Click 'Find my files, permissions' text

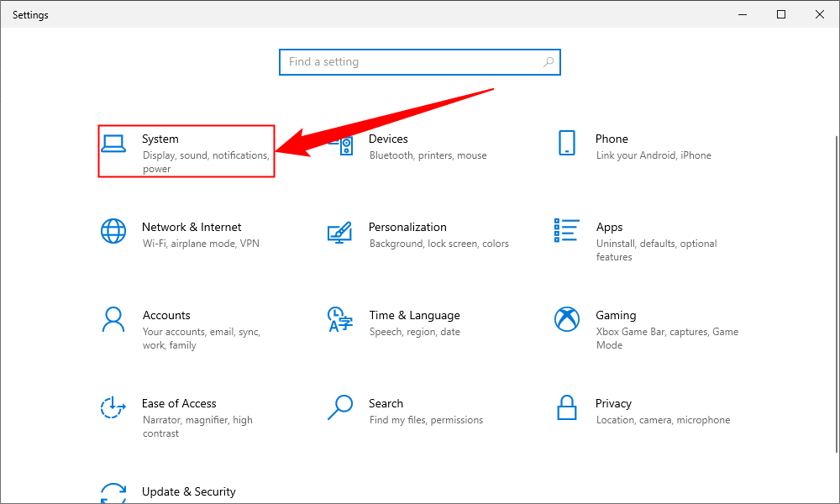[427, 420]
